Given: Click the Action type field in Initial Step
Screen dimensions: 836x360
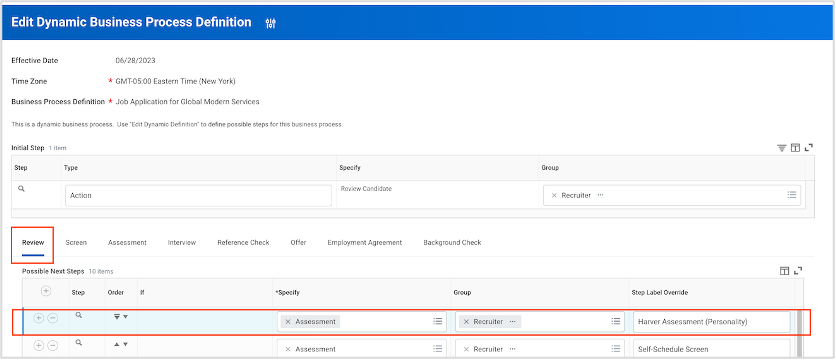Looking at the screenshot, I should [198, 196].
